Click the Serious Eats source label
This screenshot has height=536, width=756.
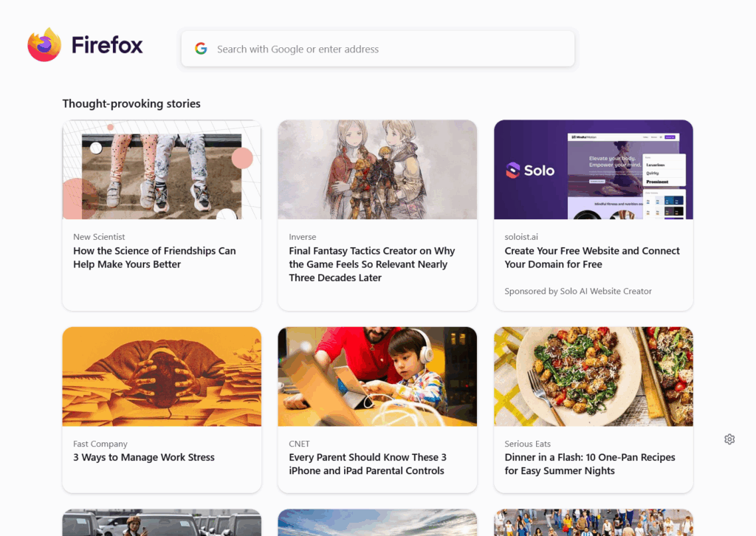click(527, 444)
